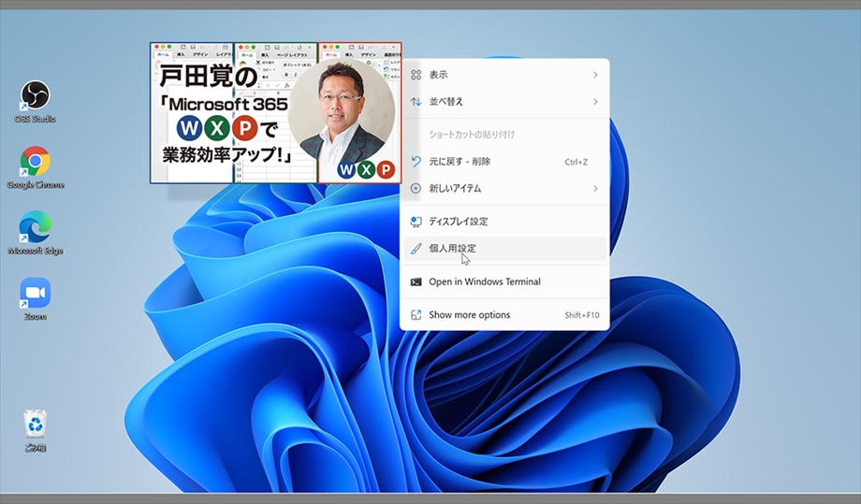Click the circular portrait photo in banner
The width and height of the screenshot is (861, 504).
coord(341,112)
